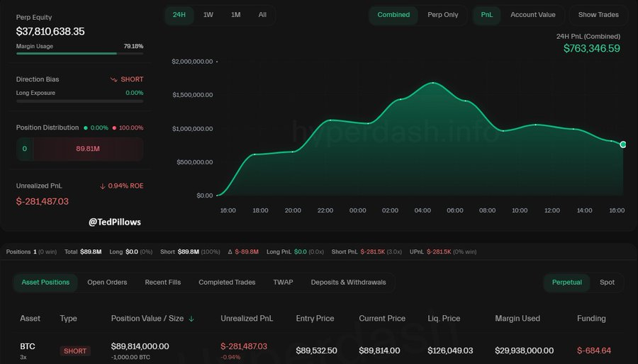Click the 89.81M short distribution bar
This screenshot has height=364, width=638.
(87, 149)
